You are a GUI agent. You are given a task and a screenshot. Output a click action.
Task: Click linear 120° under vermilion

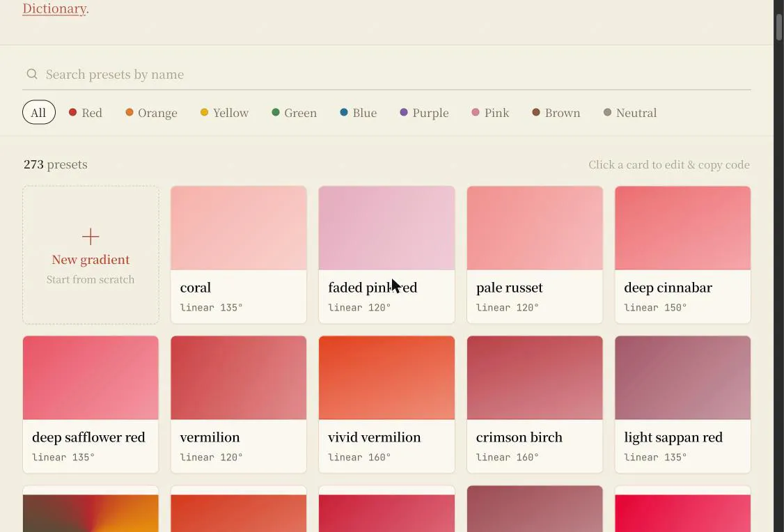click(211, 457)
